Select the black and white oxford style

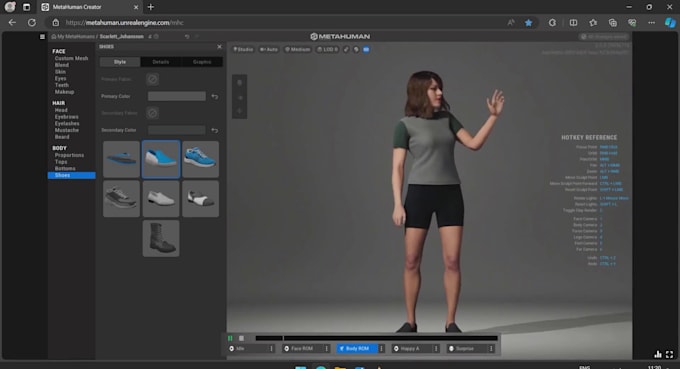click(x=200, y=199)
